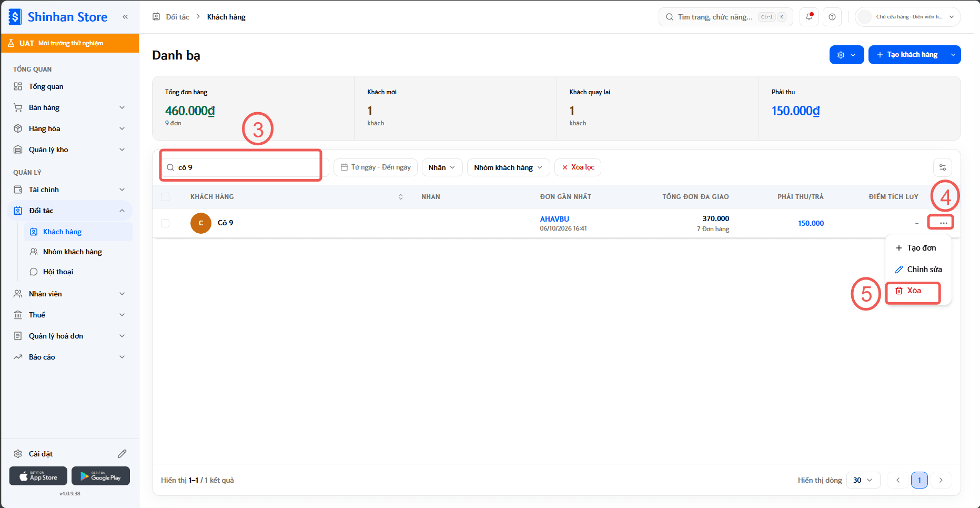Viewport: 980px width, 508px height.
Task: Click the Google Play download badge
Action: pos(100,476)
